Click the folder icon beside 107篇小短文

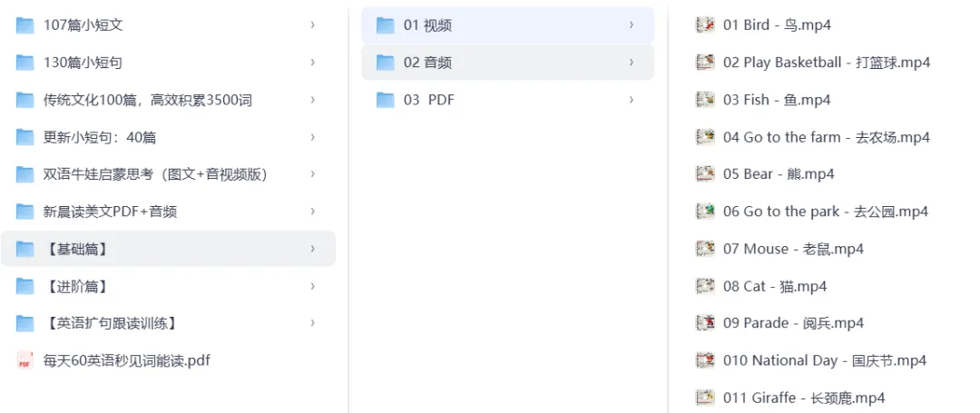tap(24, 25)
